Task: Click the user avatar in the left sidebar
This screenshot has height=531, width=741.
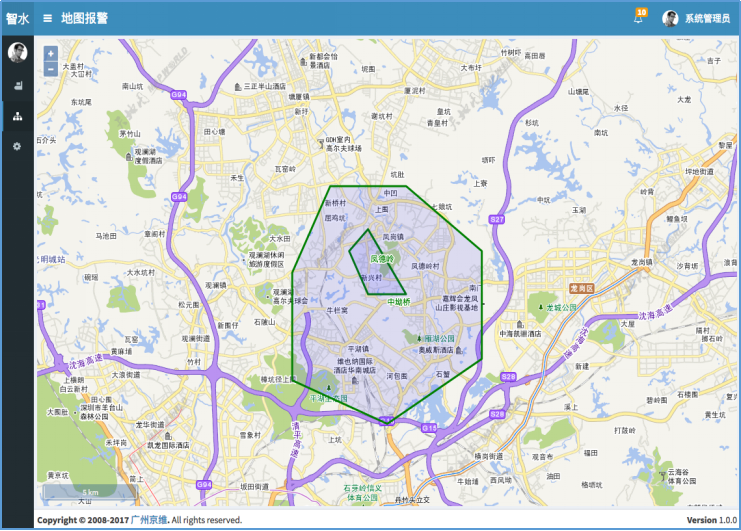Action: [x=17, y=53]
